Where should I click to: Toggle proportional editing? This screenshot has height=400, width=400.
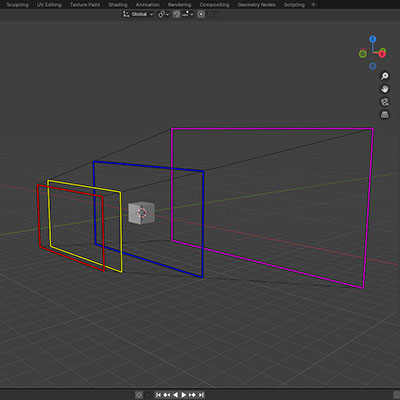(201, 14)
